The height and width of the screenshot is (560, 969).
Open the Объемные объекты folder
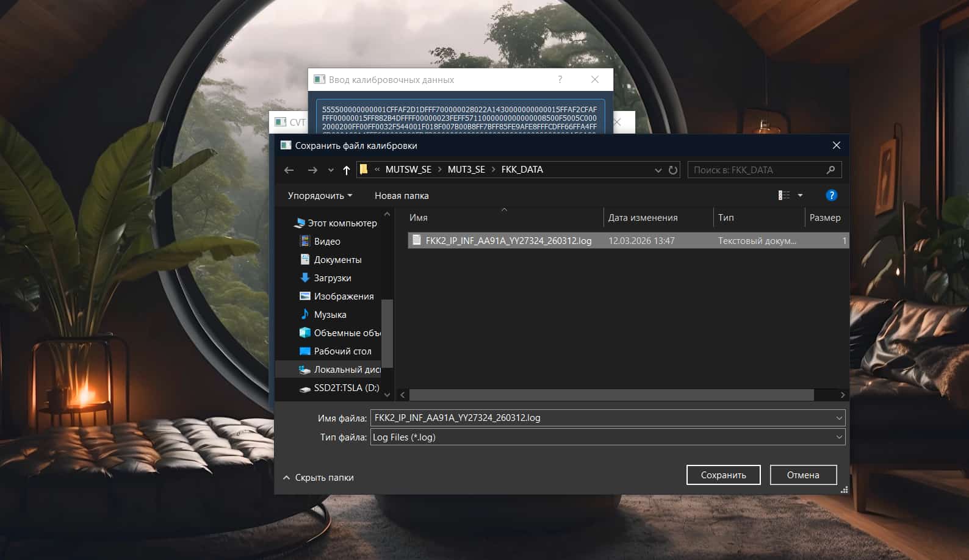(340, 333)
